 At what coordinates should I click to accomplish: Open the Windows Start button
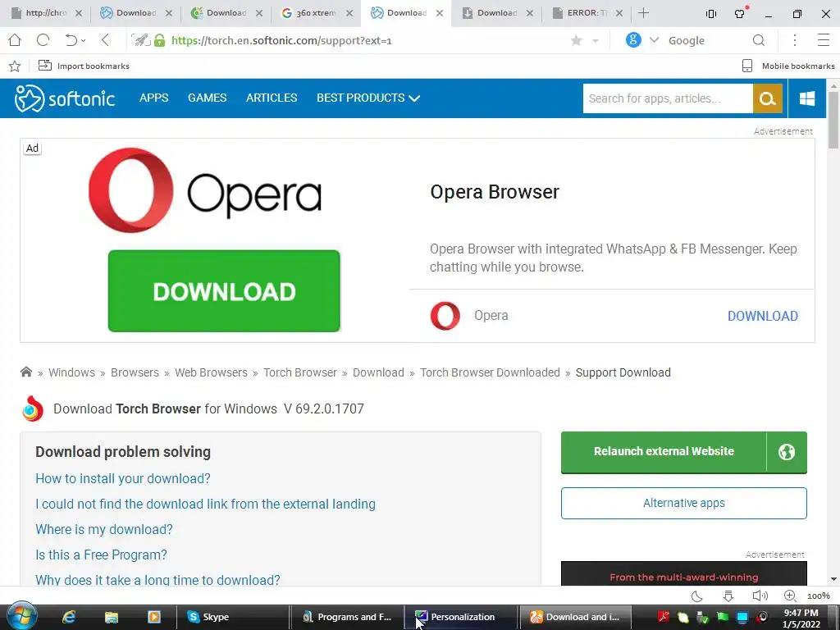coord(22,616)
